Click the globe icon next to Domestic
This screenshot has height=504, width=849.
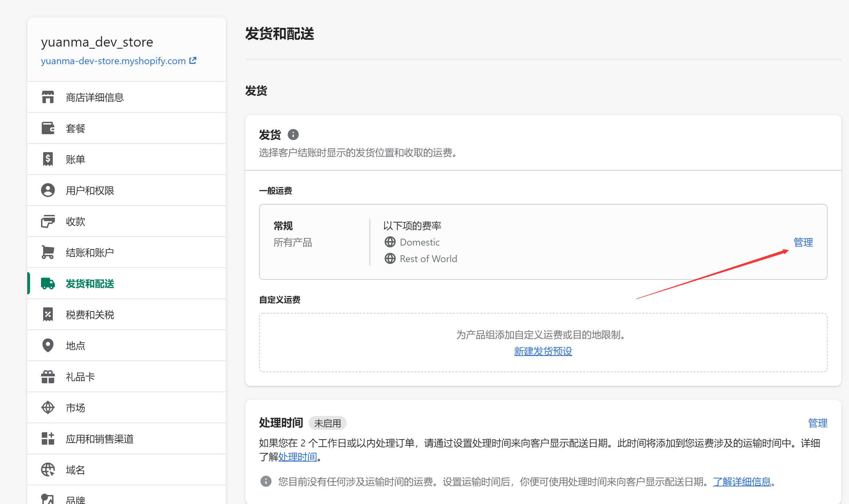(390, 242)
